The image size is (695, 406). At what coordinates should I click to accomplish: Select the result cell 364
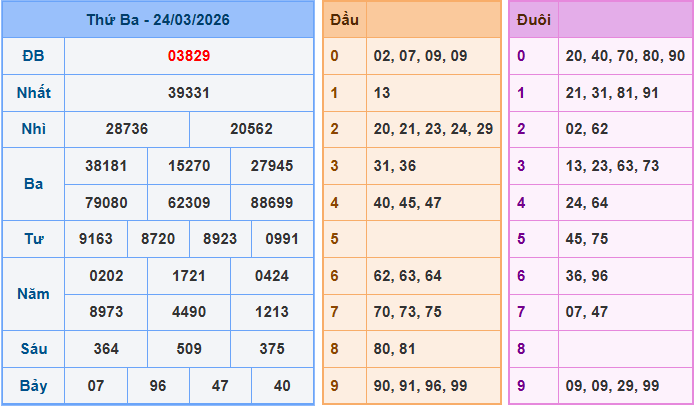pyautogui.click(x=106, y=349)
